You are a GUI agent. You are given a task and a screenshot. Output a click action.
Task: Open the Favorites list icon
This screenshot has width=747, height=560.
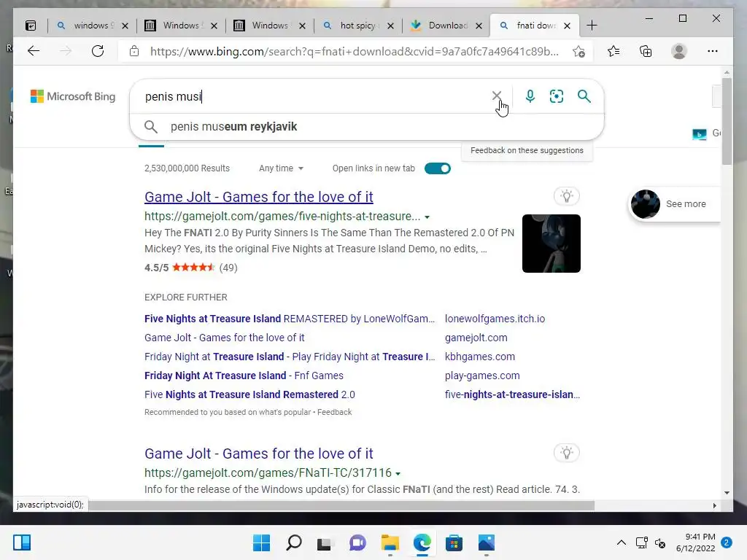pos(614,51)
